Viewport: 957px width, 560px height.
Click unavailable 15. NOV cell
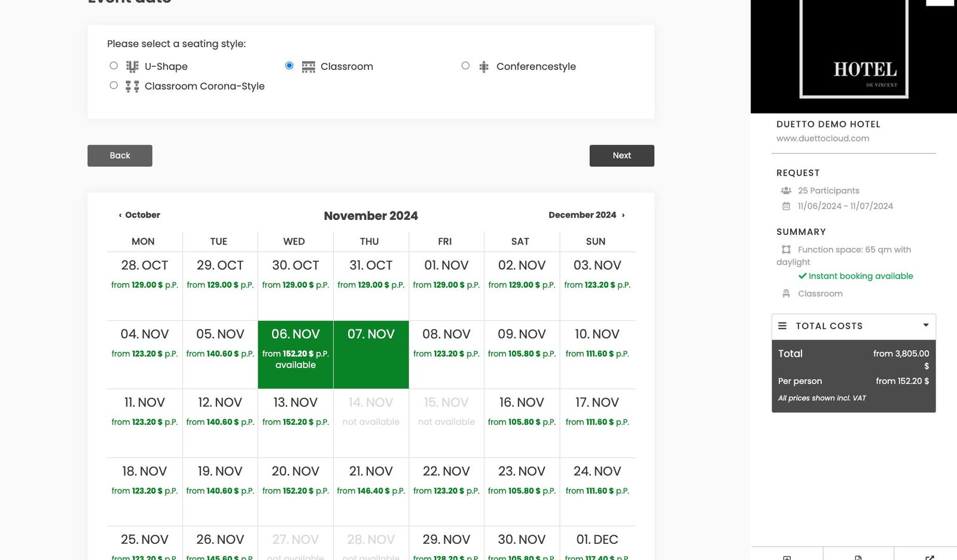tap(446, 423)
